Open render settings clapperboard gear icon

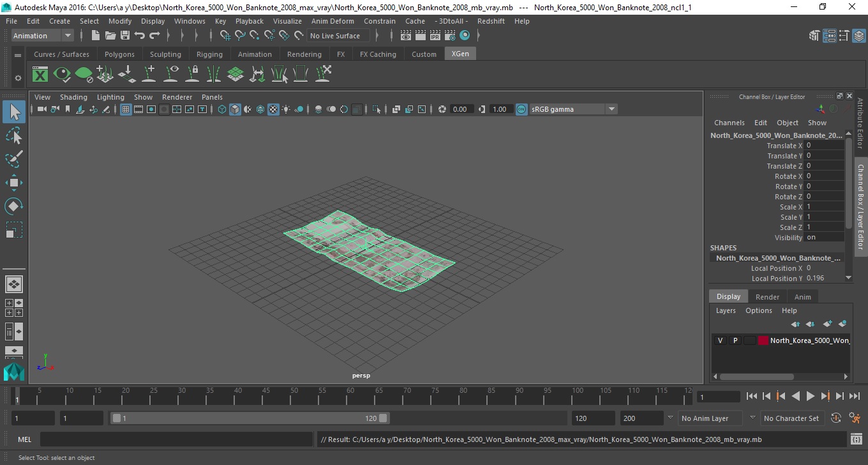click(450, 36)
